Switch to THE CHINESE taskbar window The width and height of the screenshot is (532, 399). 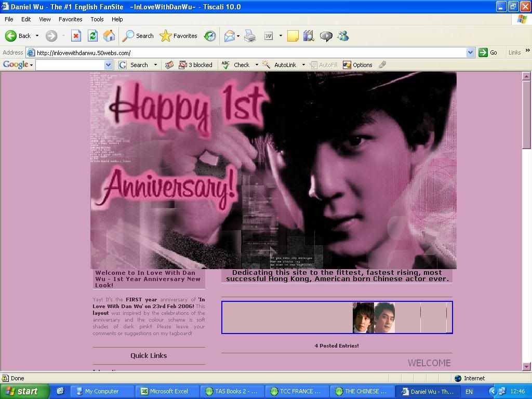pos(363,391)
